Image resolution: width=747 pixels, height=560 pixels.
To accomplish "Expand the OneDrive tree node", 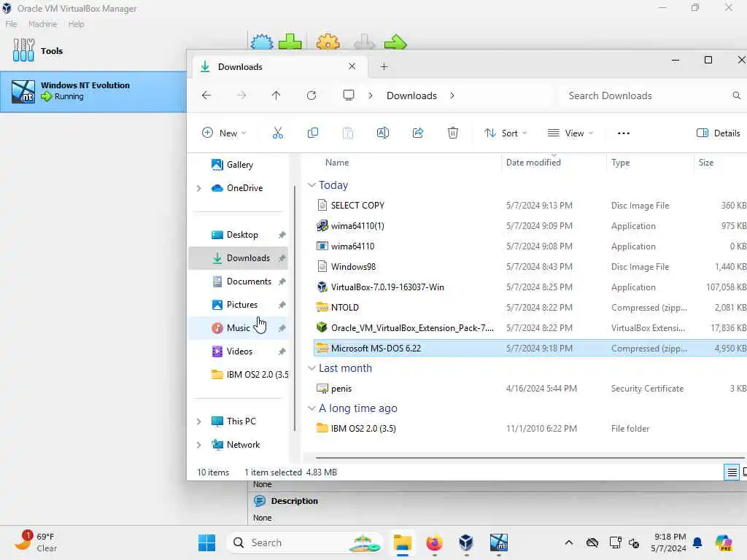I will tap(199, 188).
